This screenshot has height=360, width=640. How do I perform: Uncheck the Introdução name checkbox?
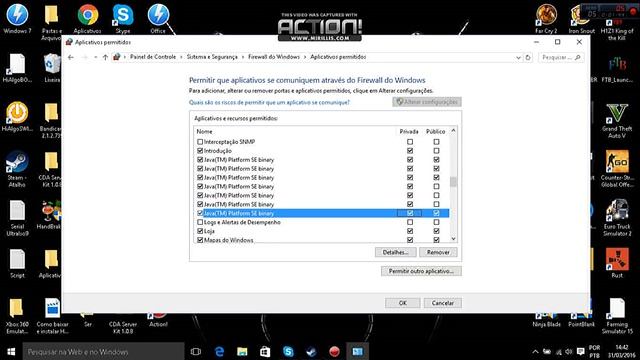click(x=200, y=151)
